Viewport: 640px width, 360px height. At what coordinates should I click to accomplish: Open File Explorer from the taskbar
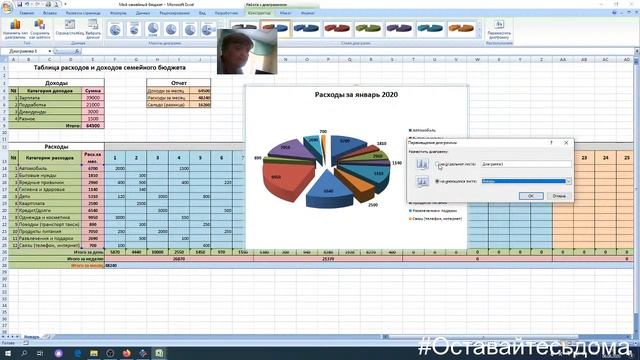pos(94,353)
